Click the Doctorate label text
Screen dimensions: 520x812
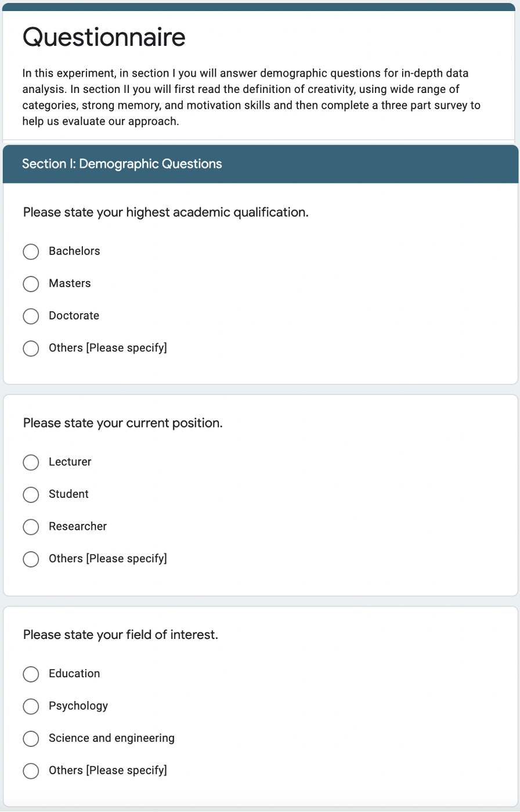click(x=74, y=315)
